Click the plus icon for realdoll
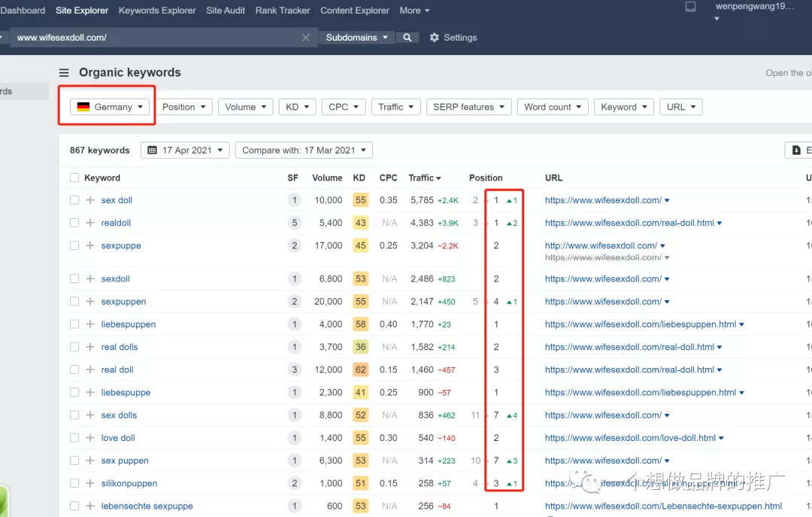This screenshot has height=517, width=812. pyautogui.click(x=90, y=223)
